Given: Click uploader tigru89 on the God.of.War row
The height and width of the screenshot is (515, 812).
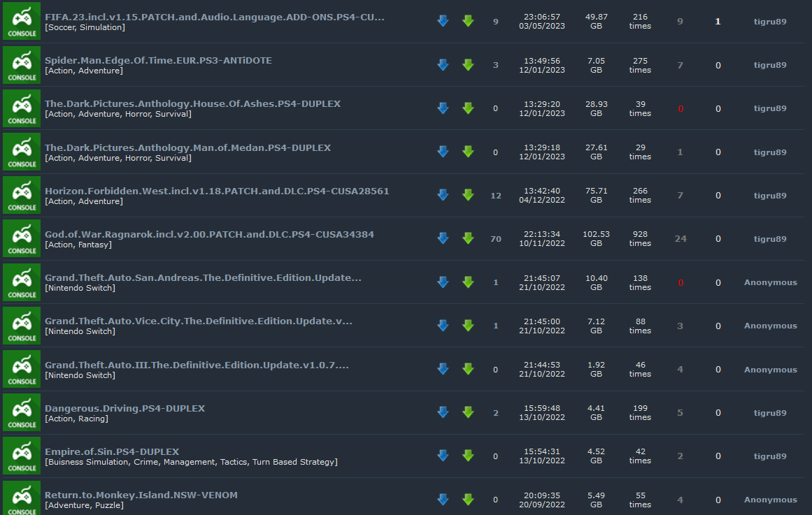Looking at the screenshot, I should coord(770,239).
